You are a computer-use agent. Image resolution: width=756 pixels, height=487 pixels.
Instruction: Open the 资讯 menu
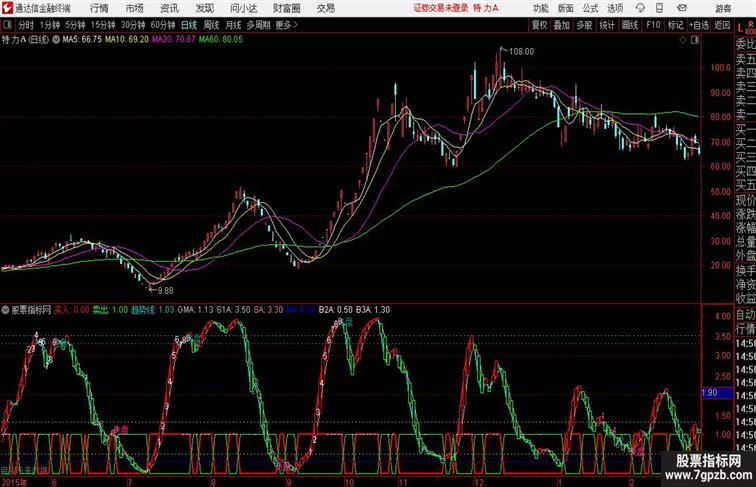click(169, 8)
